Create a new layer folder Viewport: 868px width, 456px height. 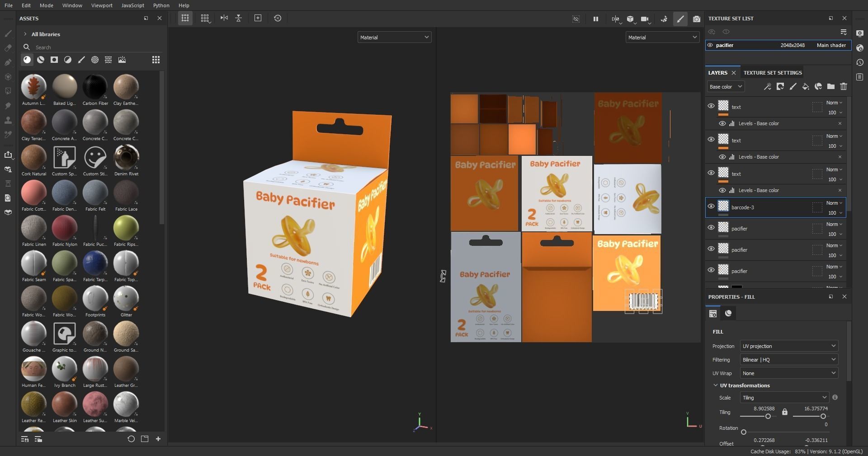[x=831, y=87]
